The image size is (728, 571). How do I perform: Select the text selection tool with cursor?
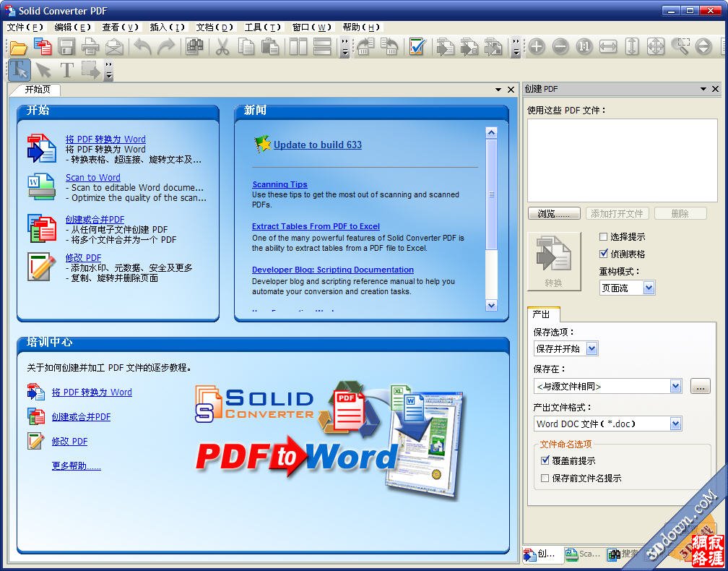(19, 70)
